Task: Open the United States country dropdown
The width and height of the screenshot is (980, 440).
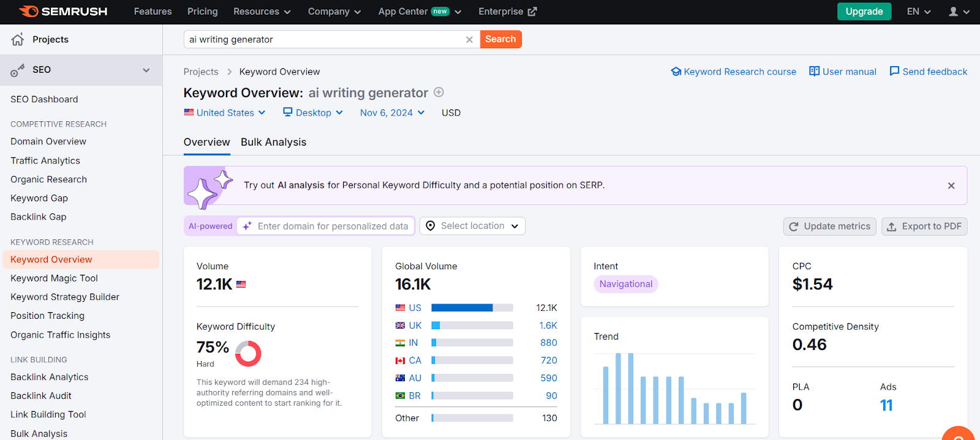Action: [x=225, y=113]
